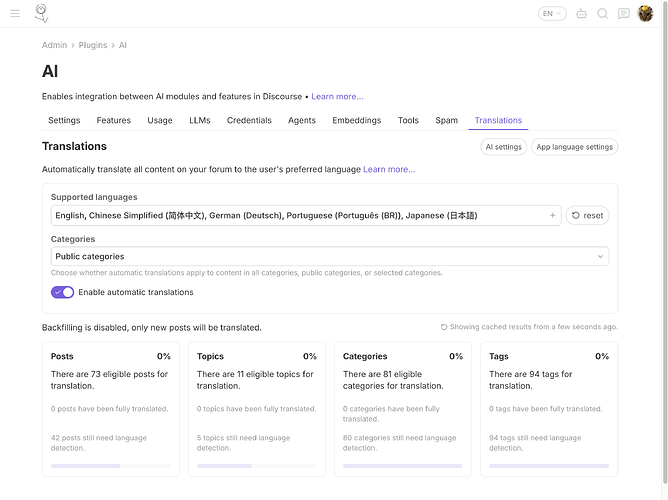Switch to the Embeddings tab
Screen dimensions: 668x500
click(x=357, y=121)
